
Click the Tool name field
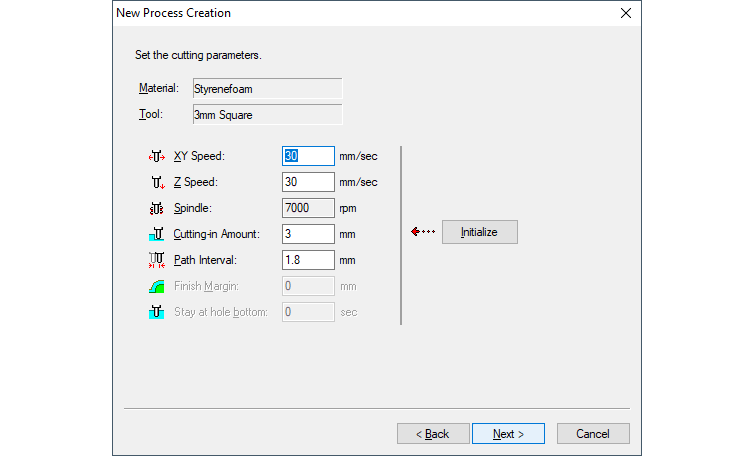266,115
